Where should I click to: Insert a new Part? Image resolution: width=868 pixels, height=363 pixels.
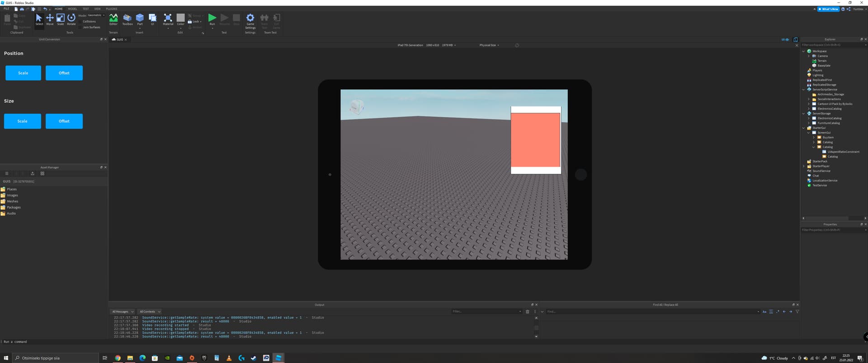coord(140,18)
